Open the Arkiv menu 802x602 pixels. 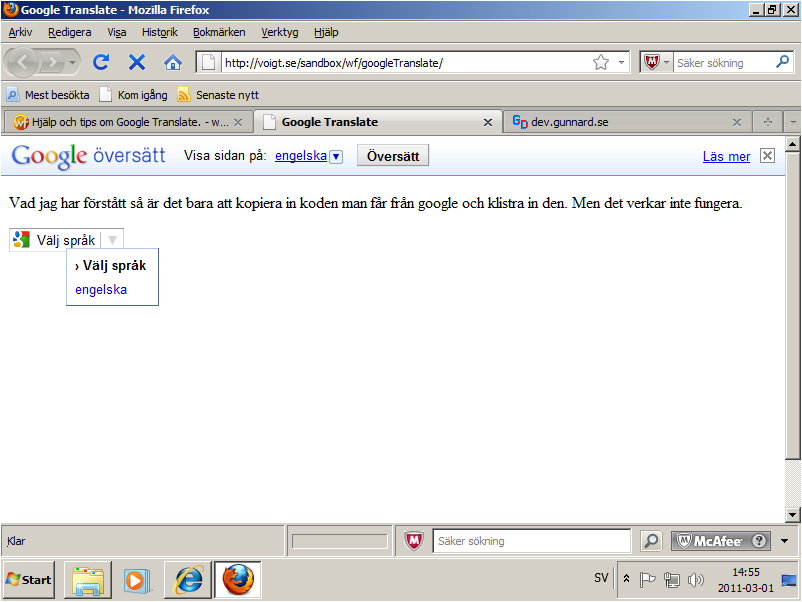pos(20,32)
